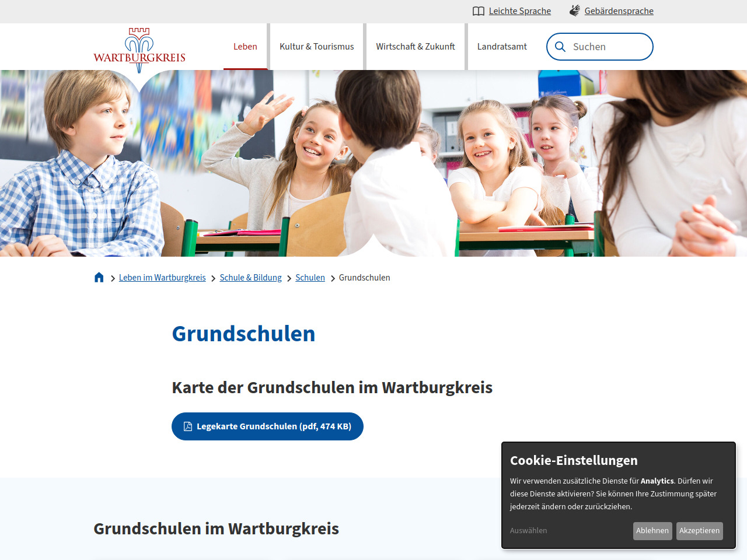
Task: Click Auswählen in cookie settings
Action: click(529, 531)
